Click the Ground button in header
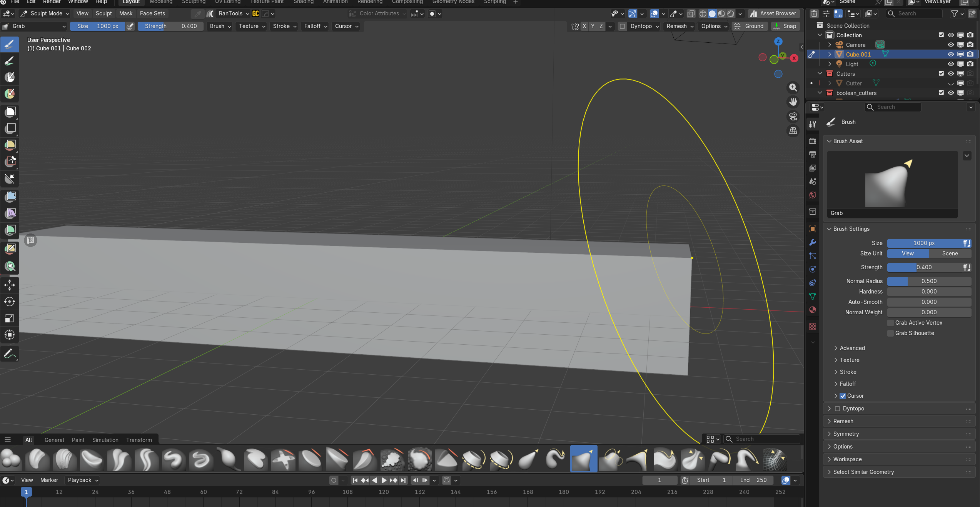 [749, 26]
